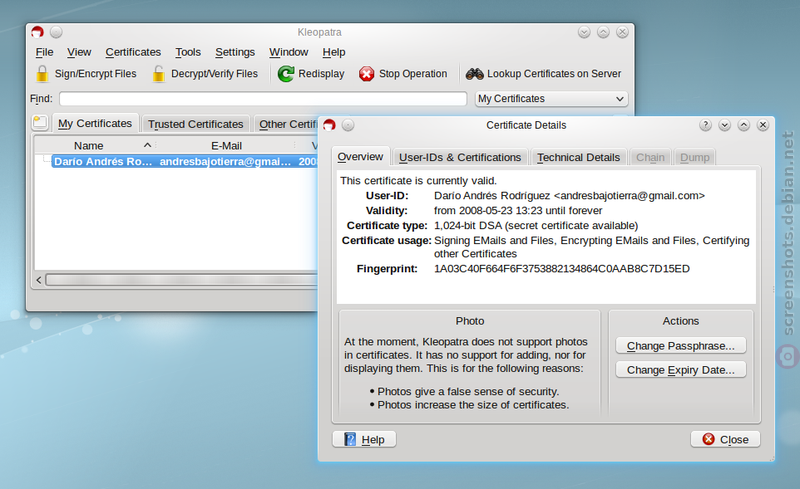800x489 pixels.
Task: Click Lookup Certificates on Server label
Action: (554, 74)
